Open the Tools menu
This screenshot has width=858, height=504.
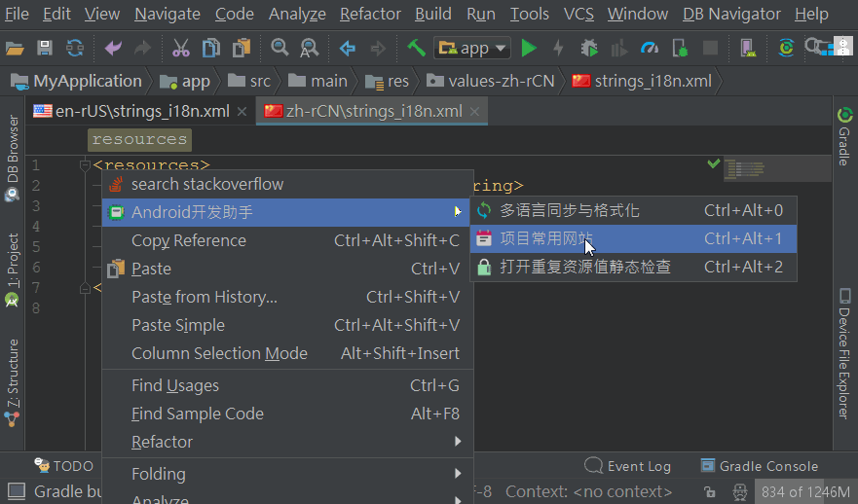[x=529, y=14]
